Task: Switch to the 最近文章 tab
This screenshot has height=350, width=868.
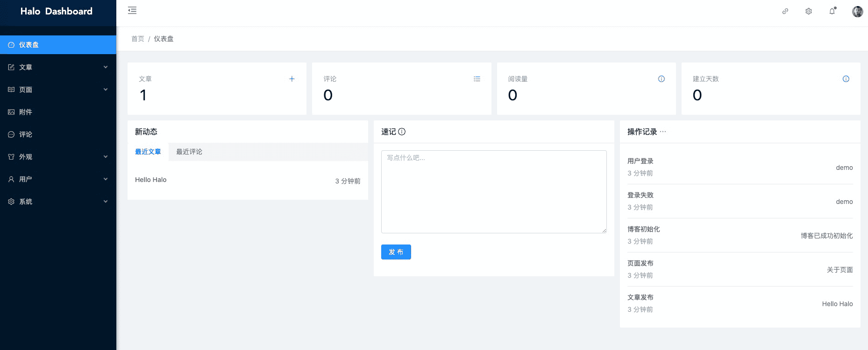Action: click(x=148, y=152)
